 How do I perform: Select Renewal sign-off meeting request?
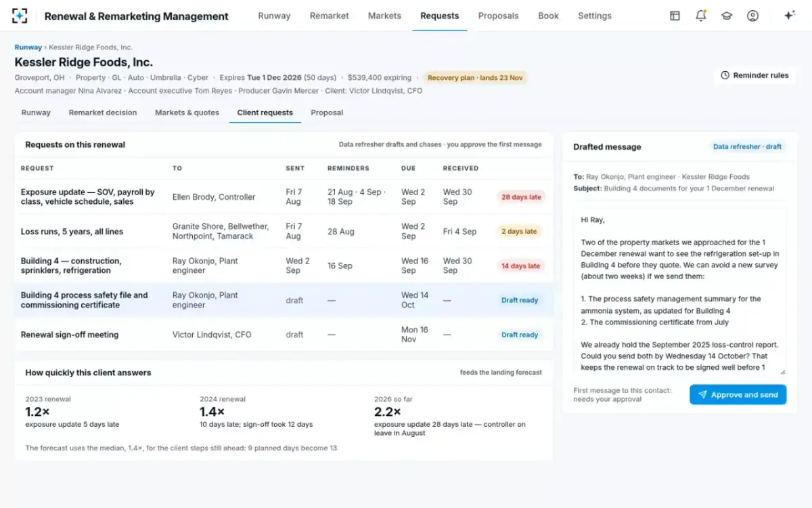[x=284, y=335]
